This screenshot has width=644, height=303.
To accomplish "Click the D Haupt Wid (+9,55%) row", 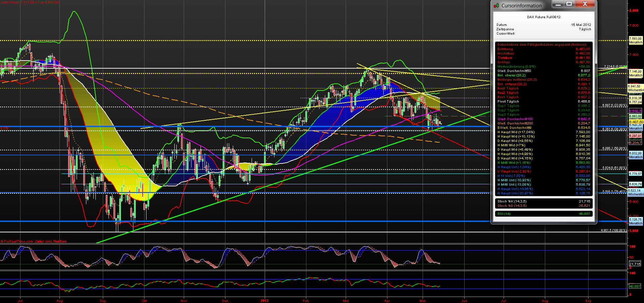I will point(544,141).
